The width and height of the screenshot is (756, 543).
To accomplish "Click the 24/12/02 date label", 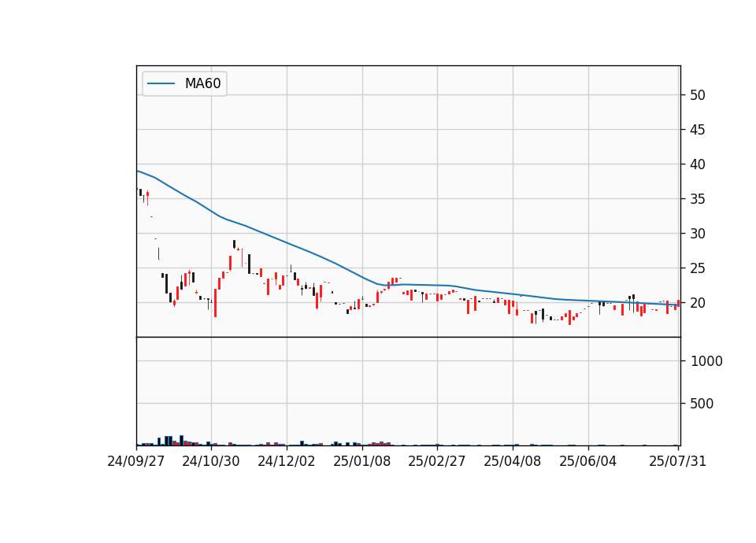I will (287, 461).
